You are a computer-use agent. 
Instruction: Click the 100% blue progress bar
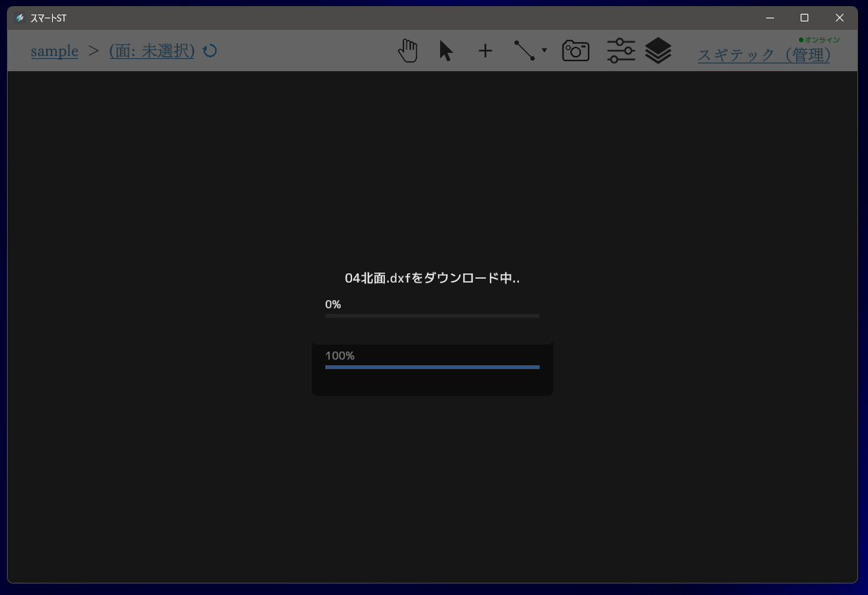[432, 367]
